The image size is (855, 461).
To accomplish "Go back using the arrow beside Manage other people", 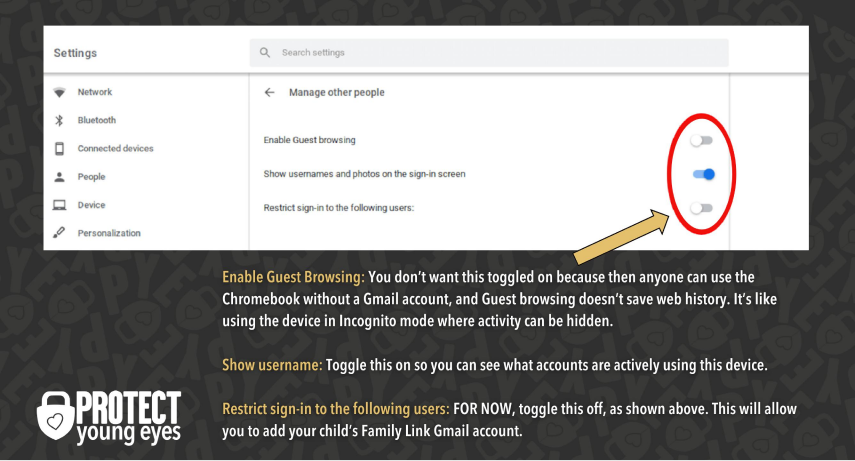I will pyautogui.click(x=269, y=92).
